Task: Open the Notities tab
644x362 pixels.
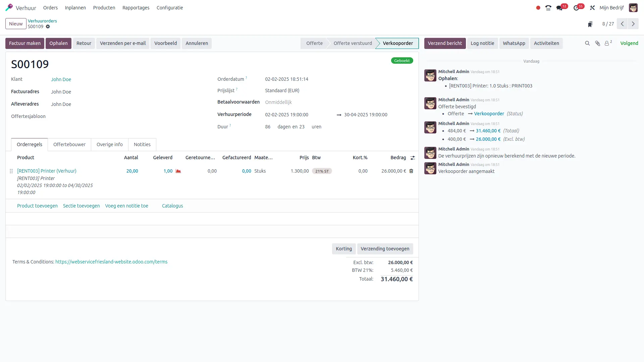Action: (x=142, y=144)
